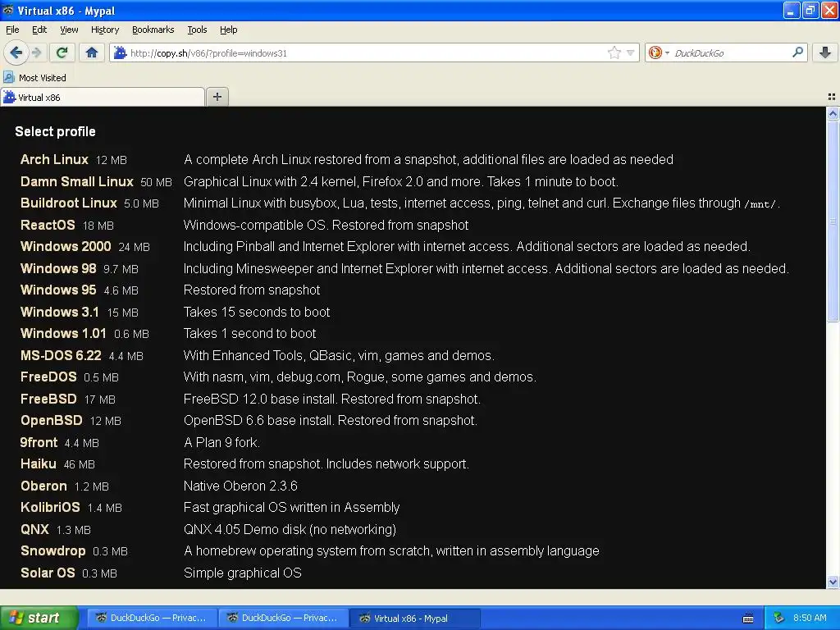Click the page scrollbar up arrow
The height and width of the screenshot is (630, 840).
point(833,113)
